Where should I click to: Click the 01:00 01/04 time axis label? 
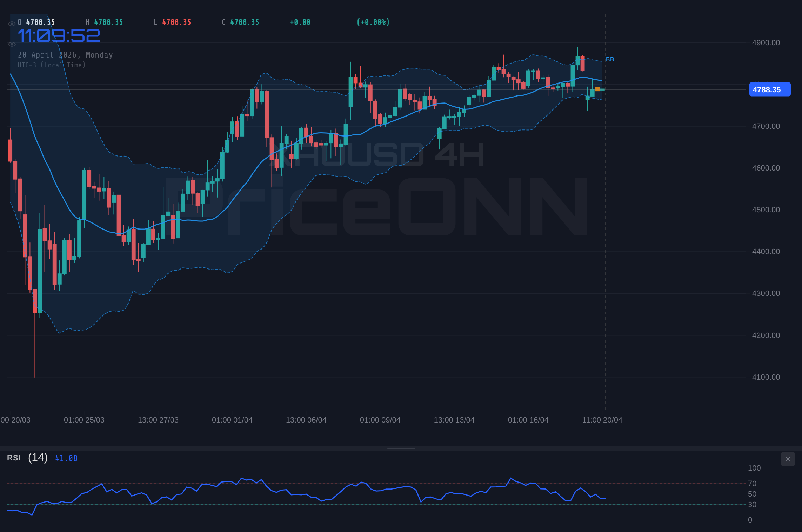coord(232,420)
